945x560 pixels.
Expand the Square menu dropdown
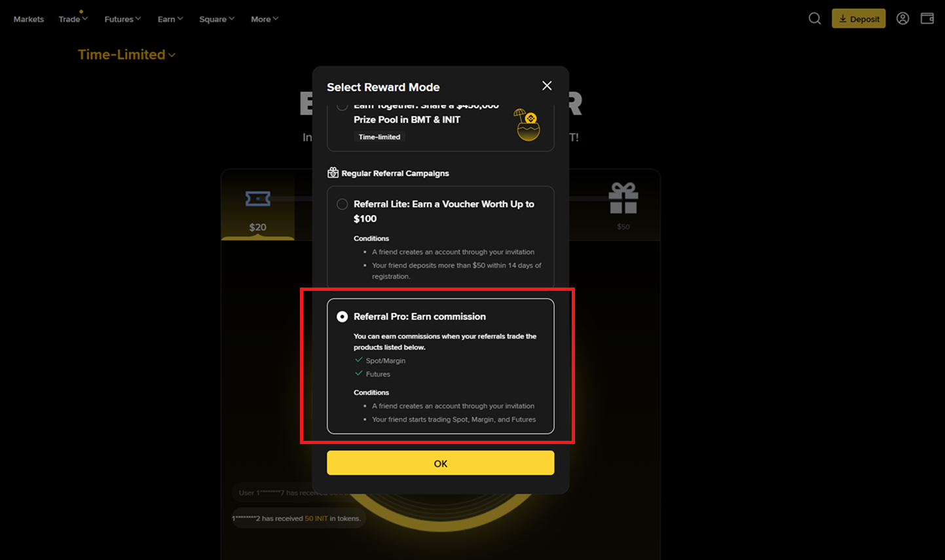click(x=217, y=19)
